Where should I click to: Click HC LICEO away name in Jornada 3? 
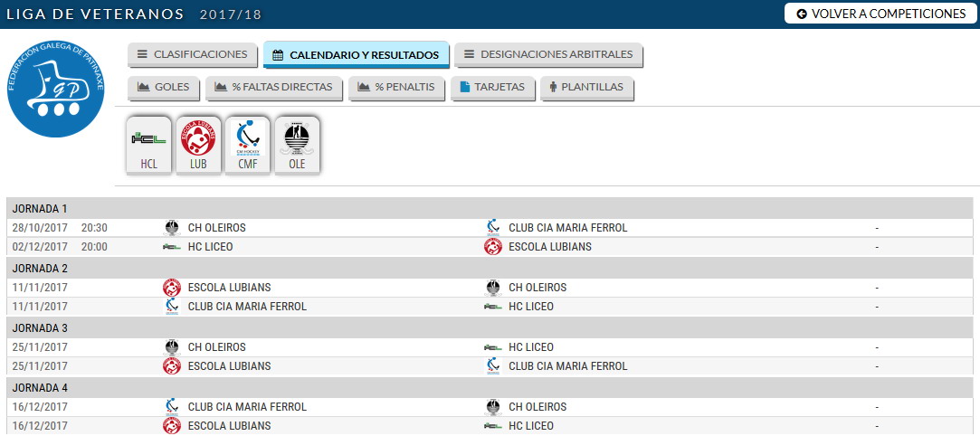coord(531,347)
